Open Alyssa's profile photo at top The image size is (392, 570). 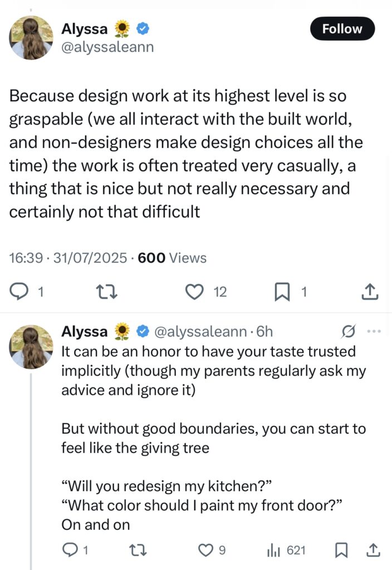(x=31, y=37)
